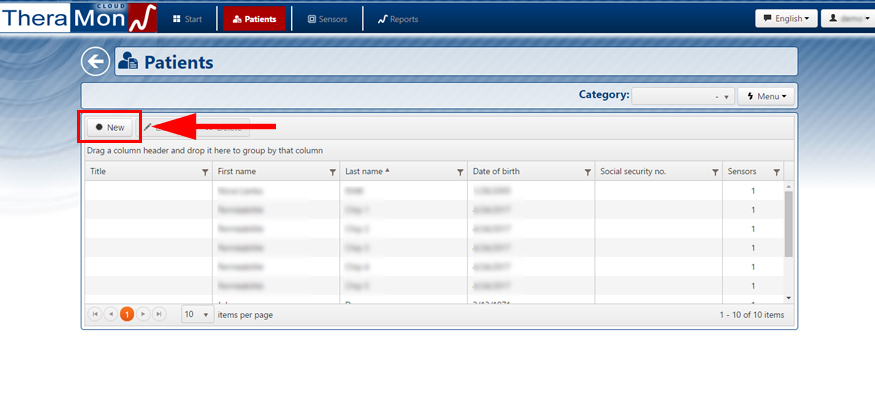This screenshot has width=875, height=418.
Task: Click scrollbar down arrow in patient grid
Action: pos(788,297)
